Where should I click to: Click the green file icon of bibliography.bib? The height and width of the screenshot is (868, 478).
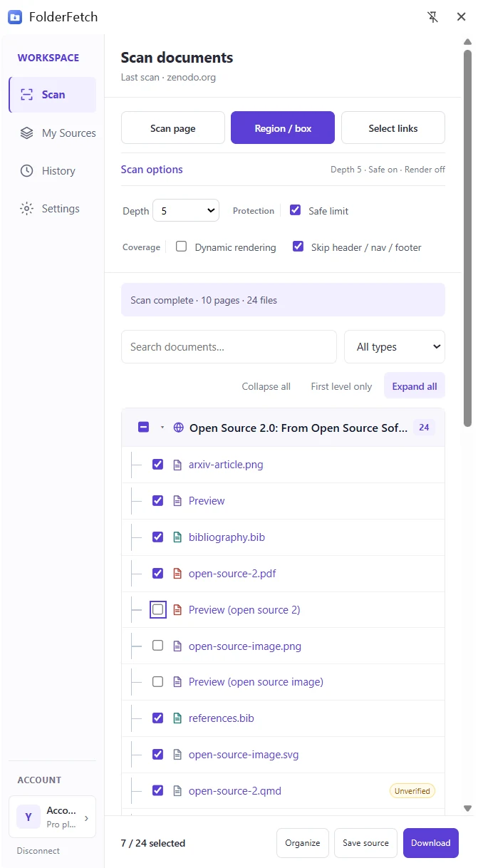coord(178,537)
